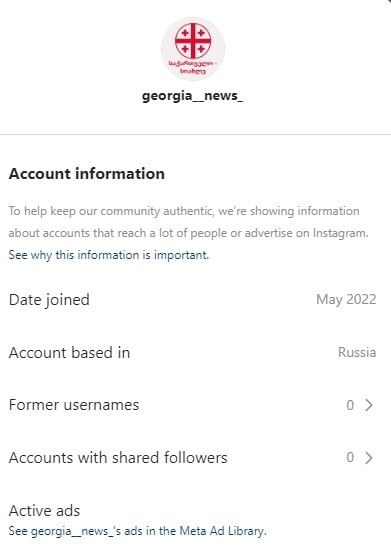Click the May 2022 joined date value

coord(346,300)
